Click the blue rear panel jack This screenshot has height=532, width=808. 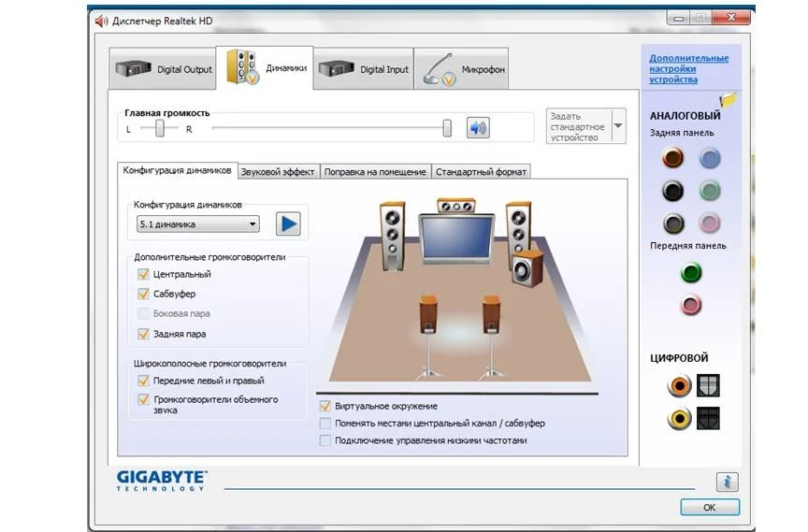click(710, 158)
